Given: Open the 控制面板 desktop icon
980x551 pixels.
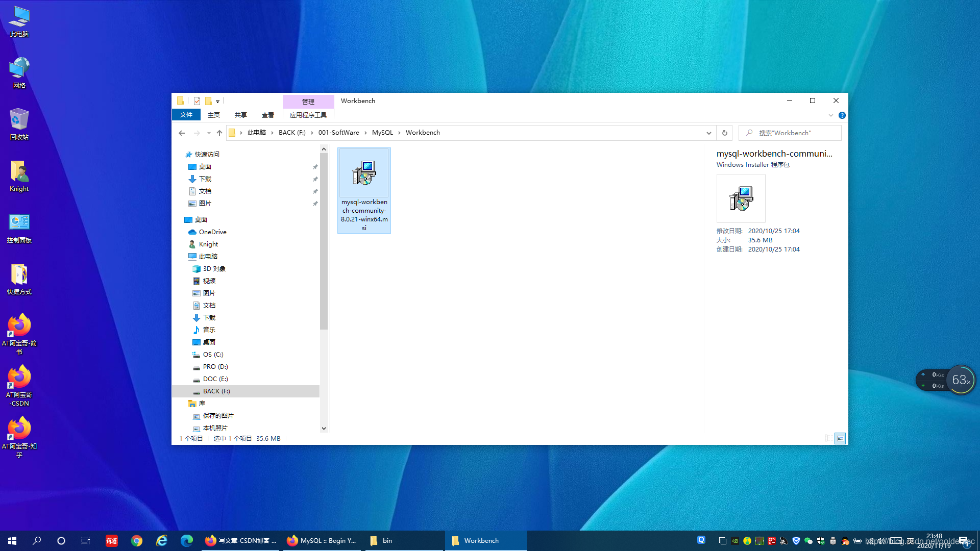Looking at the screenshot, I should tap(19, 228).
